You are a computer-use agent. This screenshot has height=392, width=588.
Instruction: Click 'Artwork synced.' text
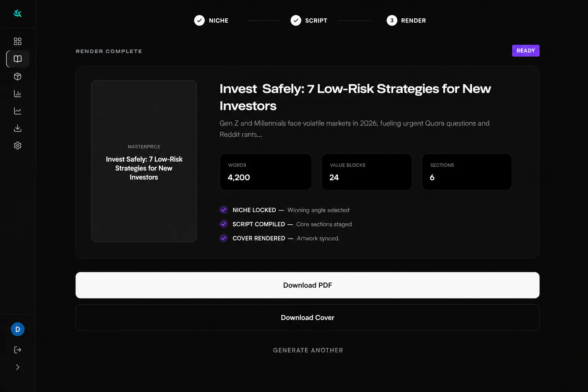[318, 238]
